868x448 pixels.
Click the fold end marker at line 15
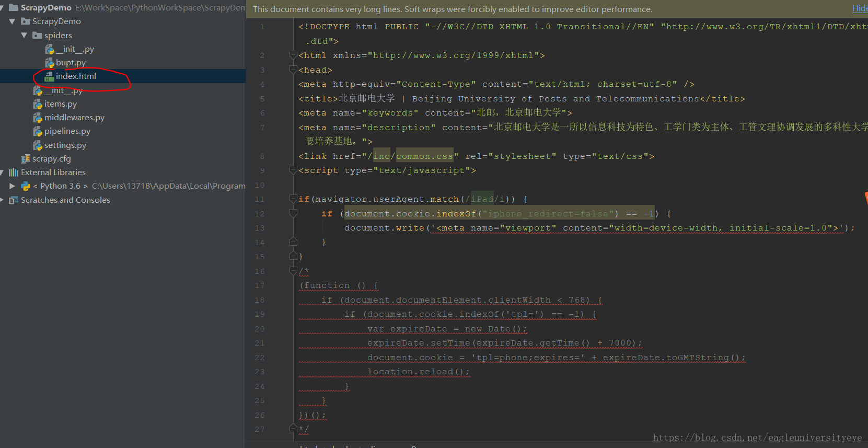click(293, 256)
